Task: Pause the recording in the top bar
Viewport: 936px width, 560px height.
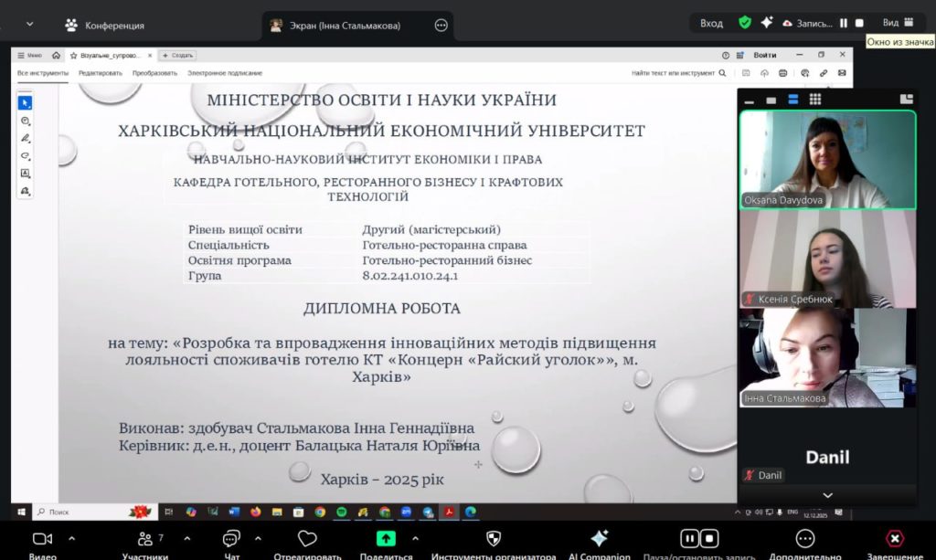Action: (x=844, y=23)
